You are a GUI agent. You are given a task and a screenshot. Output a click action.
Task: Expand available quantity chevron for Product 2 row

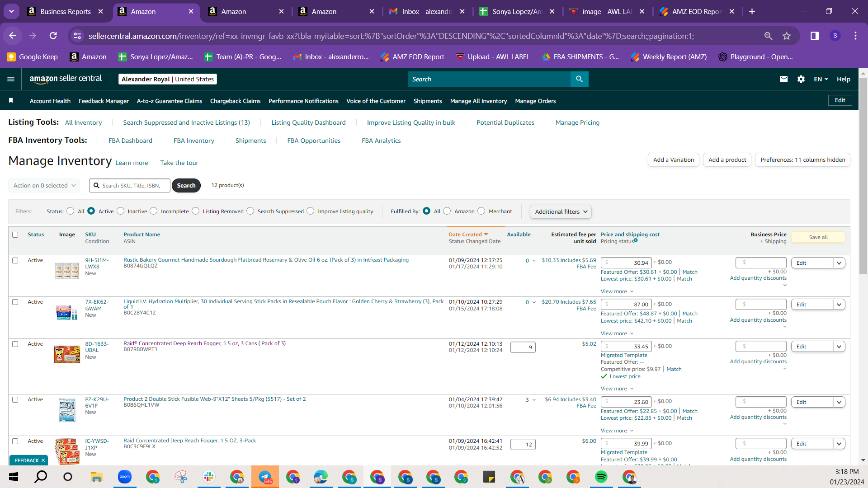[x=534, y=399]
